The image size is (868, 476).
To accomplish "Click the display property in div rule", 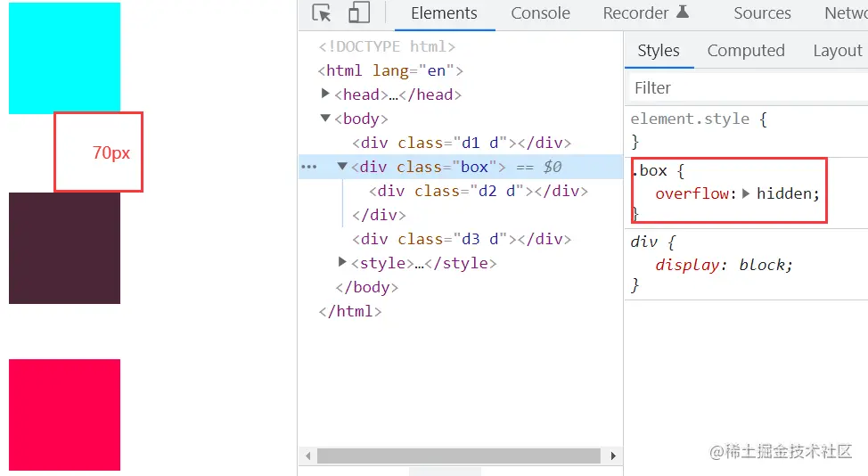I will tap(687, 265).
